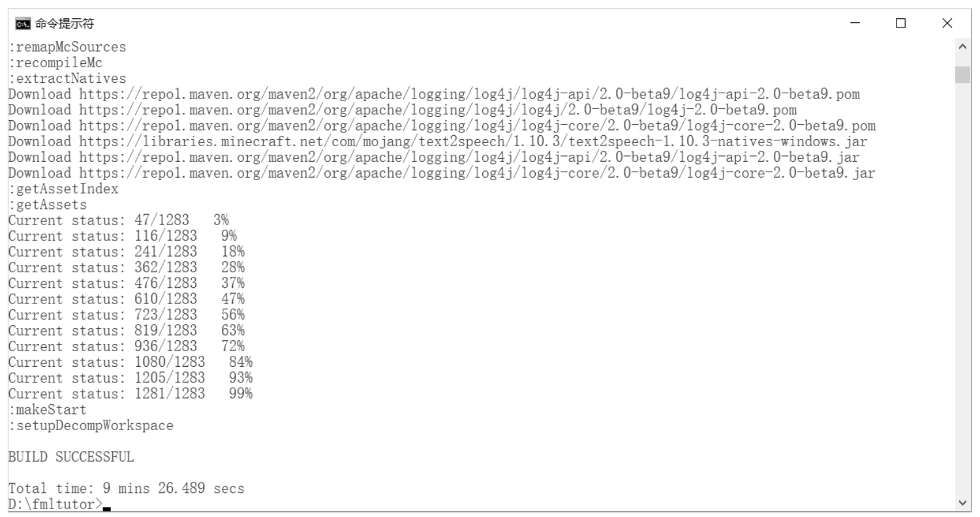Click the :remapMcSources task line
The image size is (980, 517).
(67, 47)
